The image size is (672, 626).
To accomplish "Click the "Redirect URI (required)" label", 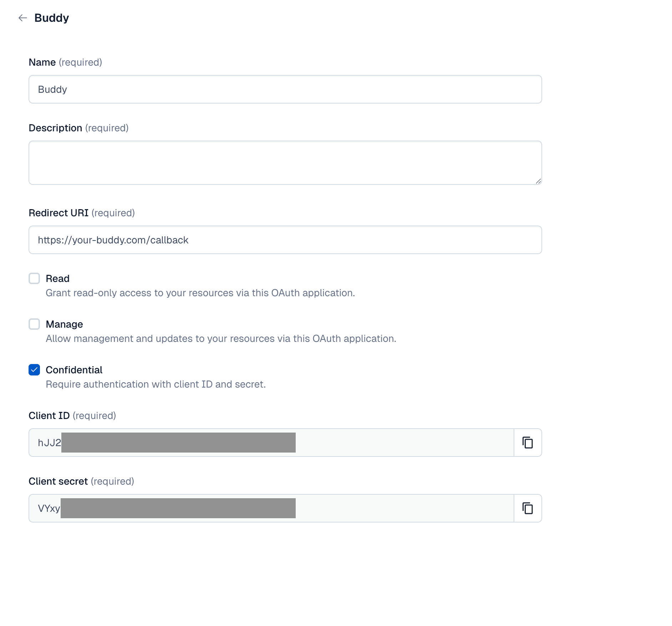I will (x=82, y=213).
